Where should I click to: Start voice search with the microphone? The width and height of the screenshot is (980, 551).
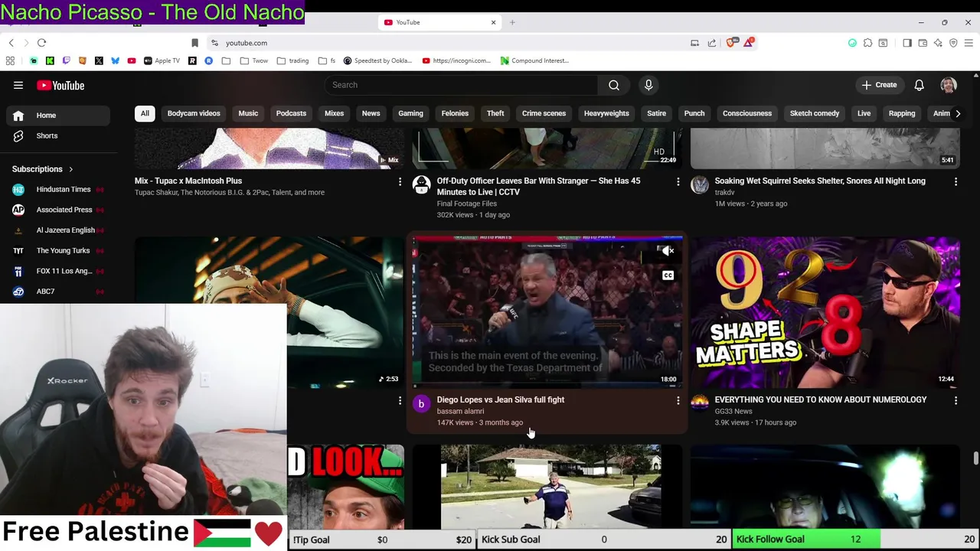coord(648,85)
